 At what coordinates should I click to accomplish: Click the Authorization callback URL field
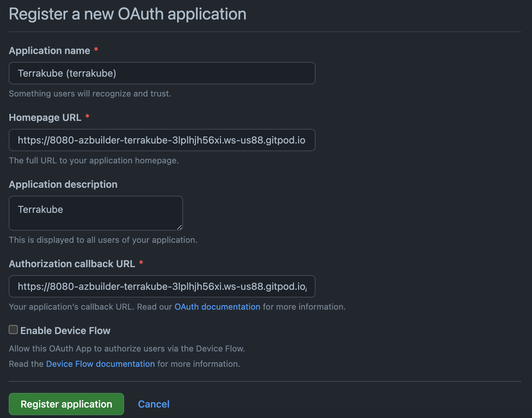(162, 286)
